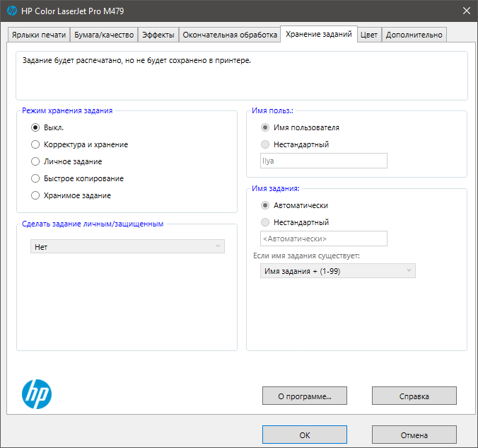Expand the Имя задания + (1-99) dropdown

(338, 271)
